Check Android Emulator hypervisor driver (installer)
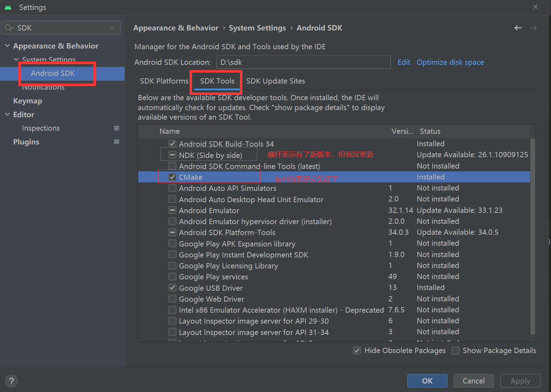 point(172,221)
